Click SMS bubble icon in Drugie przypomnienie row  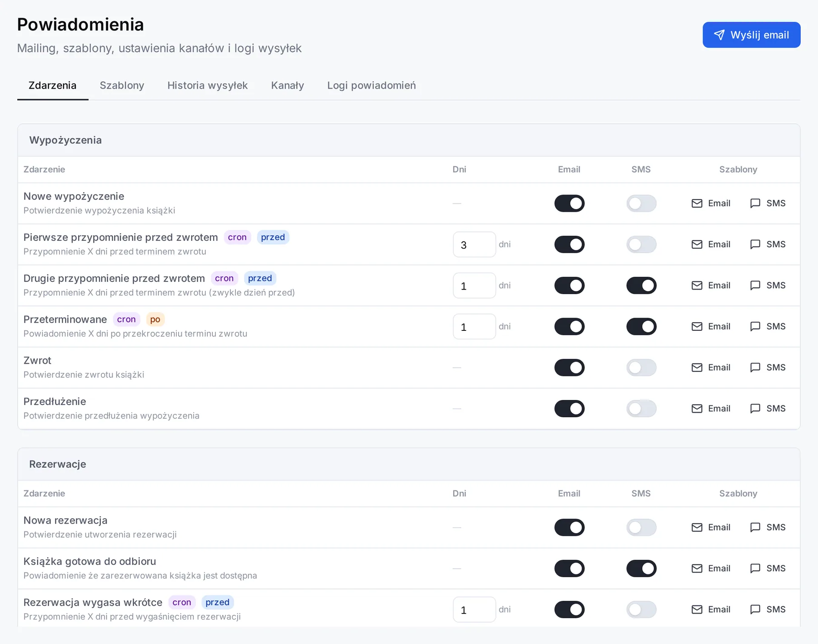click(x=755, y=285)
